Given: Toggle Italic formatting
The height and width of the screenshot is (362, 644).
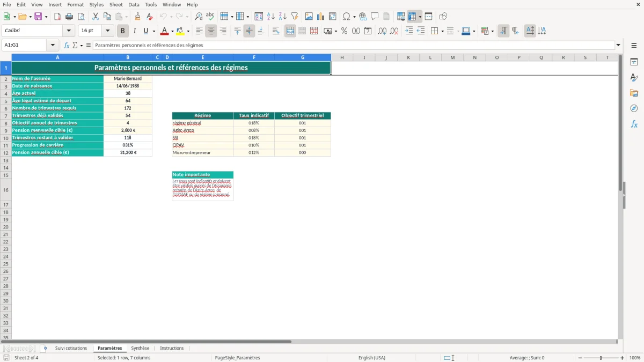Looking at the screenshot, I should [x=135, y=31].
